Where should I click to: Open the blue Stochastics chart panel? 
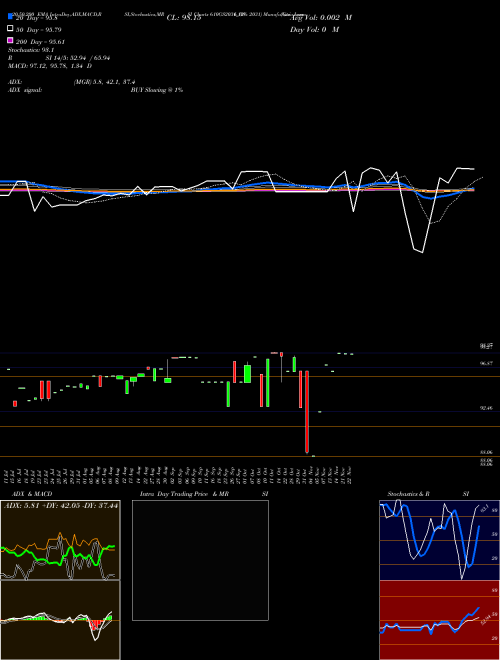pos(439,540)
